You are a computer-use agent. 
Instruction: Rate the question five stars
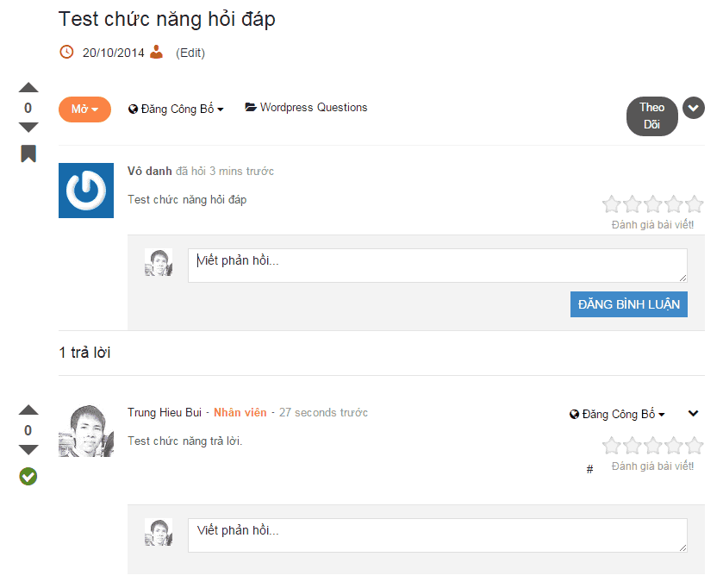695,203
